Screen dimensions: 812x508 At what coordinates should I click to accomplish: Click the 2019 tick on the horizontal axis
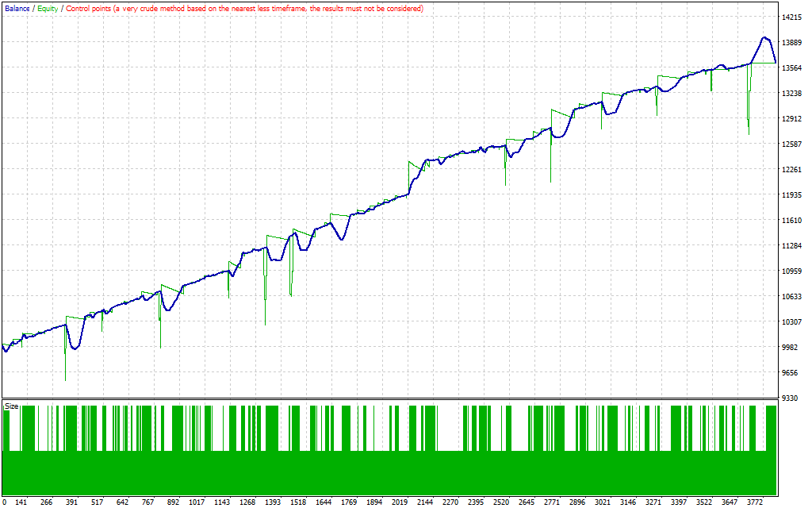(x=400, y=502)
